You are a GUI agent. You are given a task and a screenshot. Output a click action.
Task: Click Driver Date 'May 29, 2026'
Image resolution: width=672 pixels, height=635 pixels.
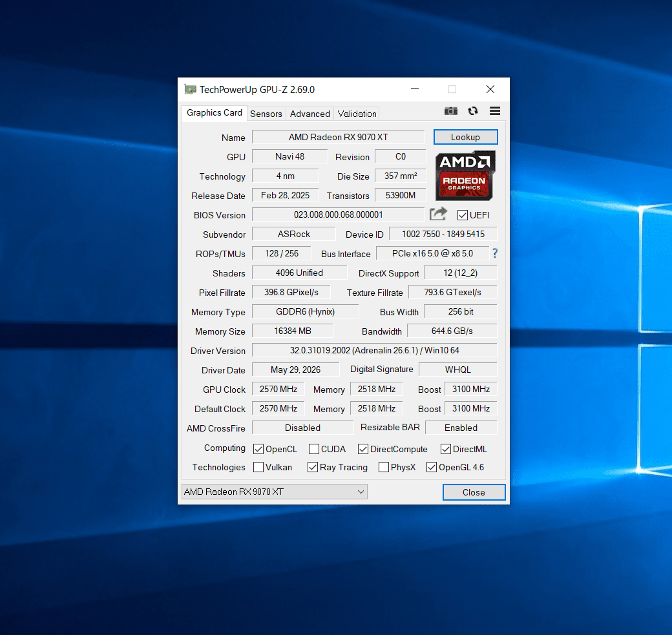coord(296,370)
